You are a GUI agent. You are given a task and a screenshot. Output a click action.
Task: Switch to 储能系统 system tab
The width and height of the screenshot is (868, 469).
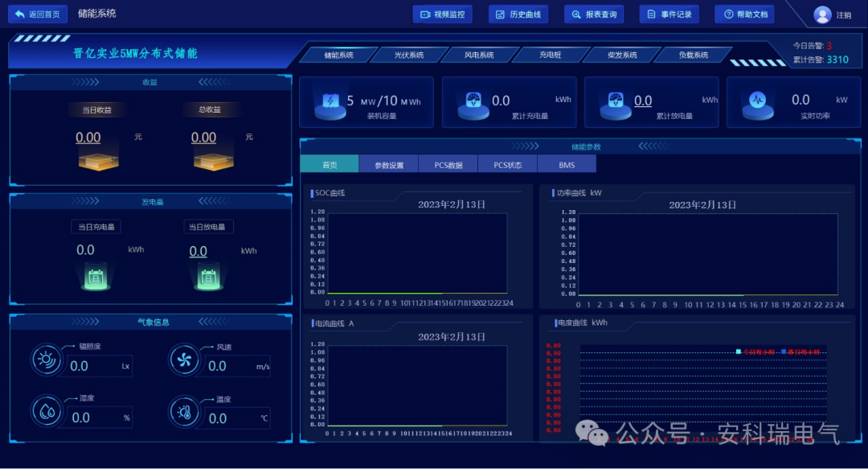click(339, 55)
